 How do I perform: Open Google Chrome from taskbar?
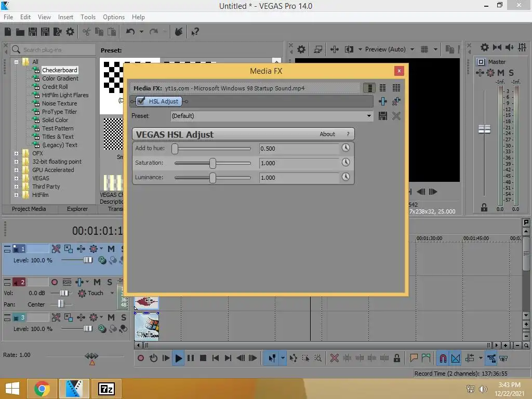coord(42,389)
